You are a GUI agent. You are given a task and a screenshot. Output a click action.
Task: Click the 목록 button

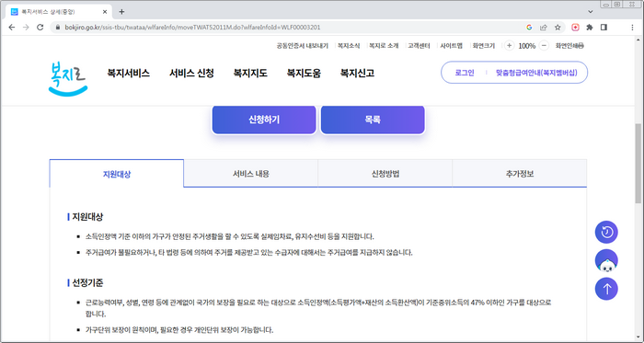pos(373,120)
